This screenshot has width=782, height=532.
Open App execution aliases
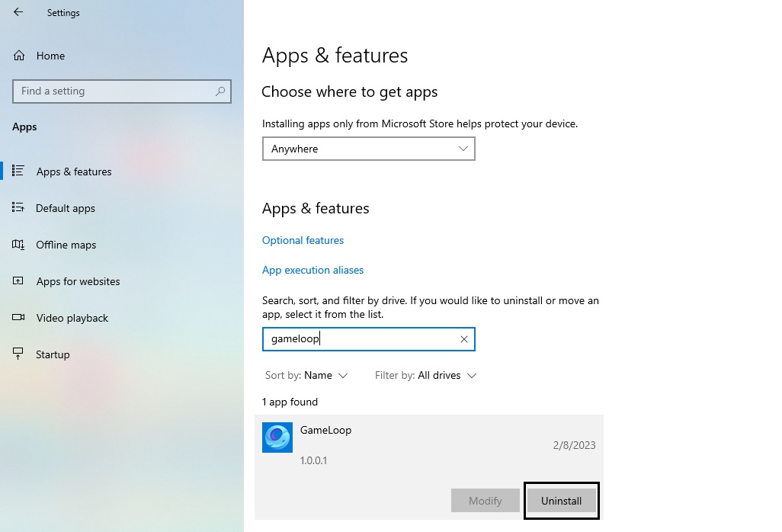click(312, 270)
